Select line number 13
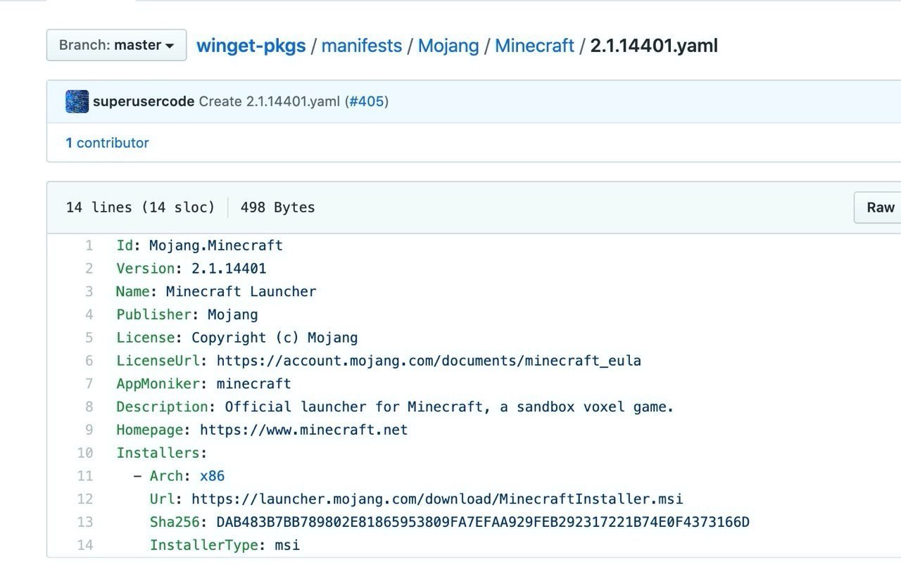This screenshot has height=588, width=901. [85, 522]
